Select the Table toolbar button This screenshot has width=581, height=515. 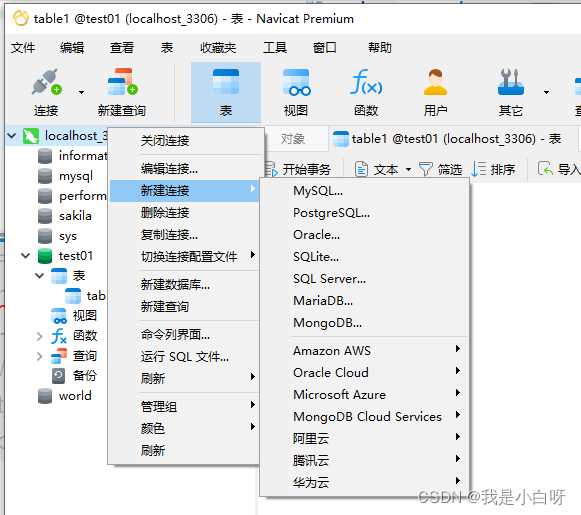226,92
